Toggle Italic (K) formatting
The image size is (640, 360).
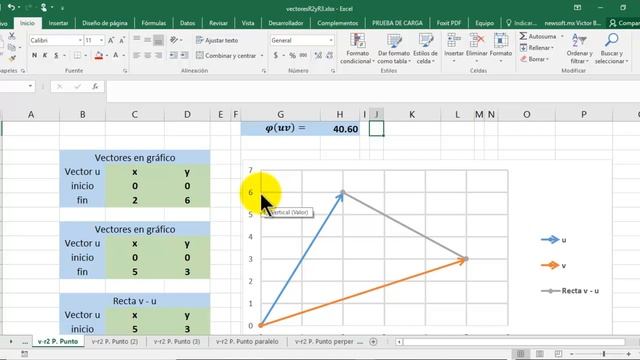45,56
